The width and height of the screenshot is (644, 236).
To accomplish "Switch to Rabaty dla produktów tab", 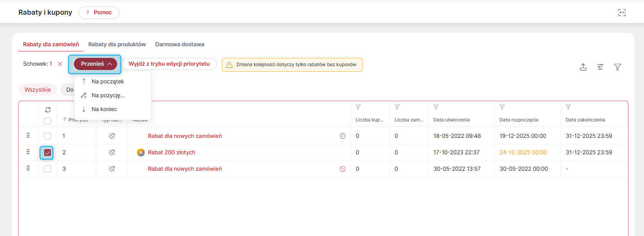I will (x=117, y=44).
